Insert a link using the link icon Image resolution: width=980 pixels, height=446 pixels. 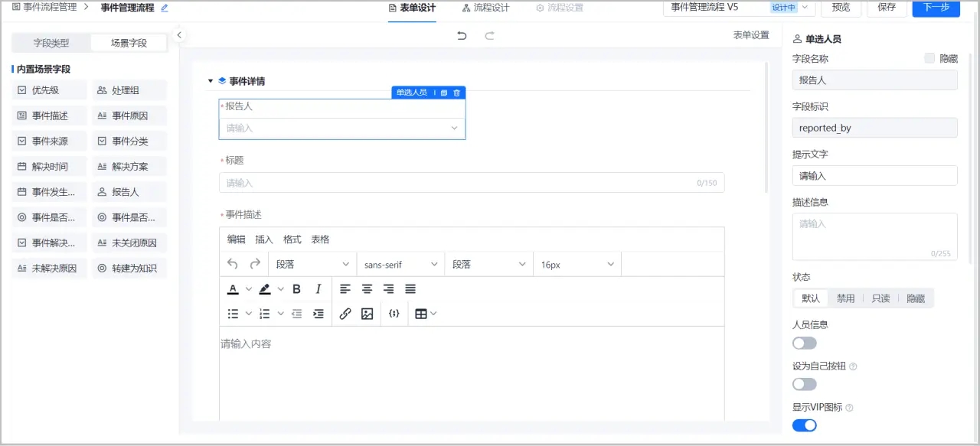click(345, 314)
